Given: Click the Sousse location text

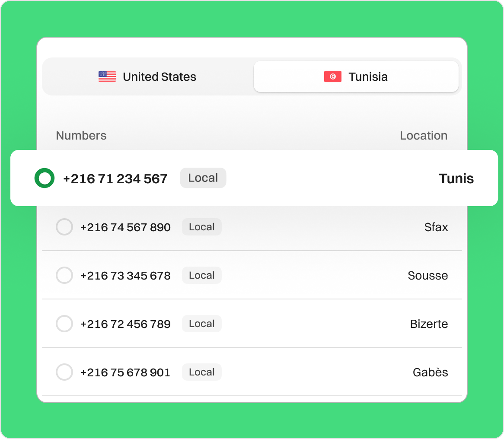Looking at the screenshot, I should (427, 276).
